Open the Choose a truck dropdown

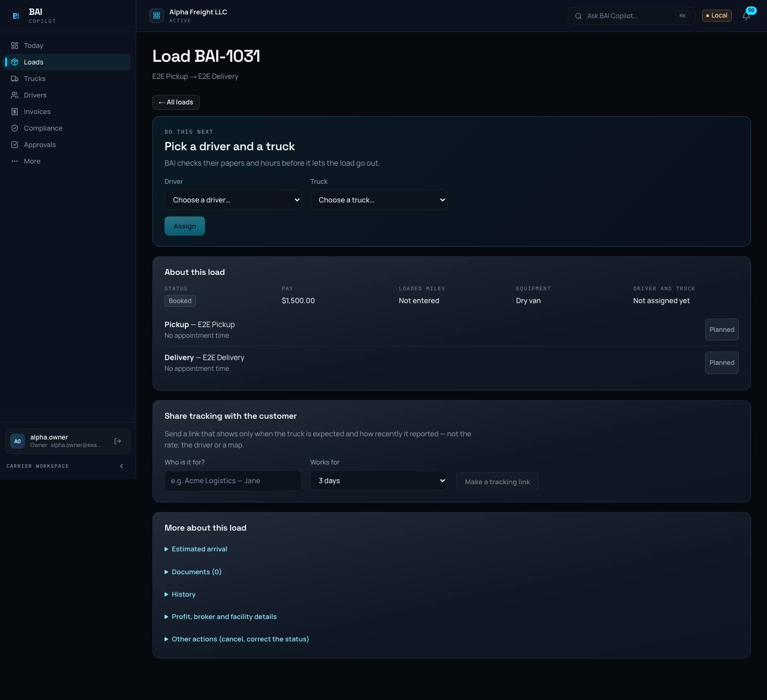pos(379,200)
